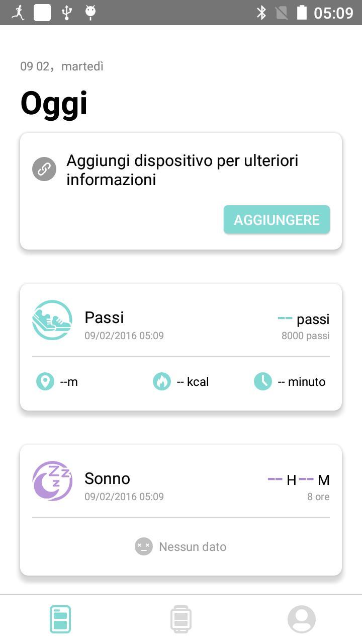Tap the Passi sneaker icon
The height and width of the screenshot is (644, 362).
tap(52, 320)
